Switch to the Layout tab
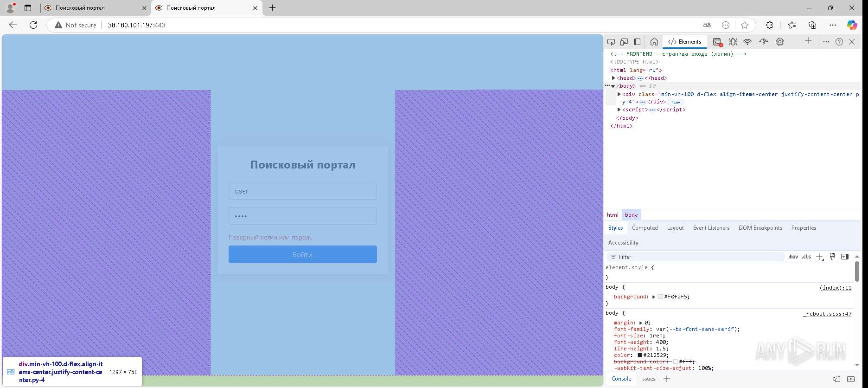 (x=675, y=228)
